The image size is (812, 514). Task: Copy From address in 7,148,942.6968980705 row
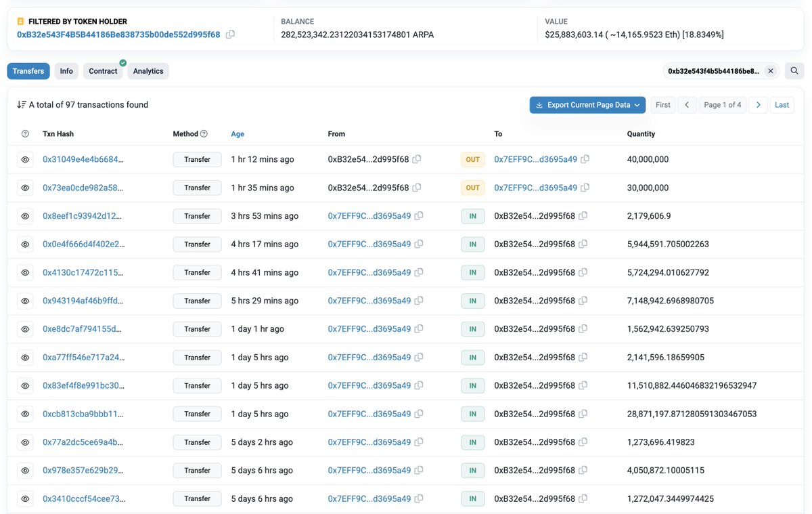[419, 301]
